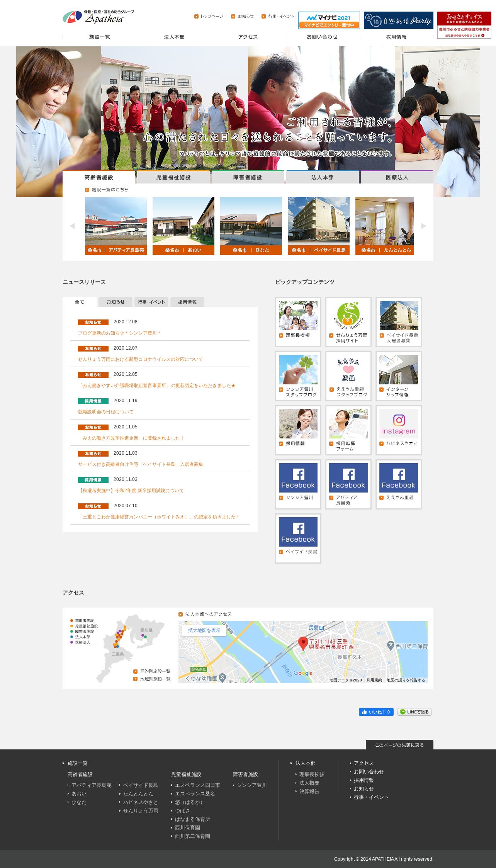Viewport: 496px width, 868px height.
Task: Click the マイナビ2021 entry banner
Action: click(x=329, y=20)
